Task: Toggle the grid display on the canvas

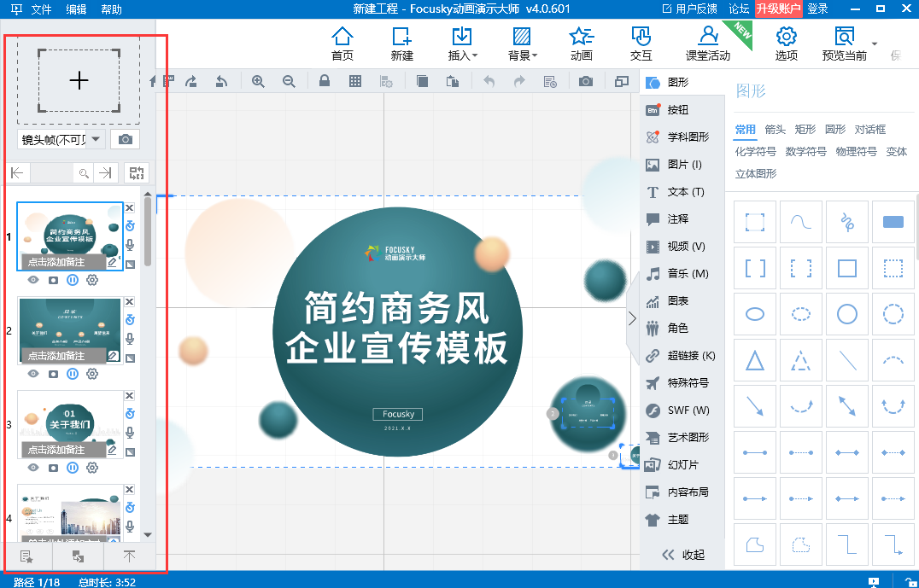Action: 354,80
